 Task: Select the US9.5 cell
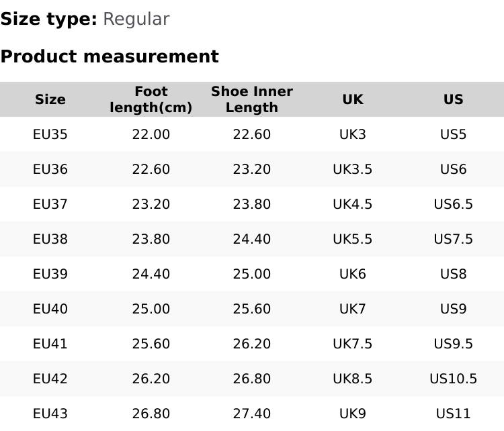454,344
